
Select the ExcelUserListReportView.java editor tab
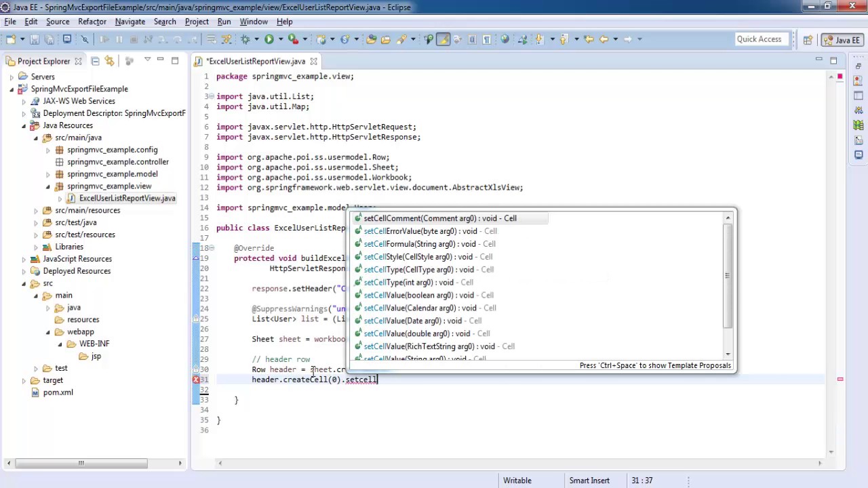point(256,61)
